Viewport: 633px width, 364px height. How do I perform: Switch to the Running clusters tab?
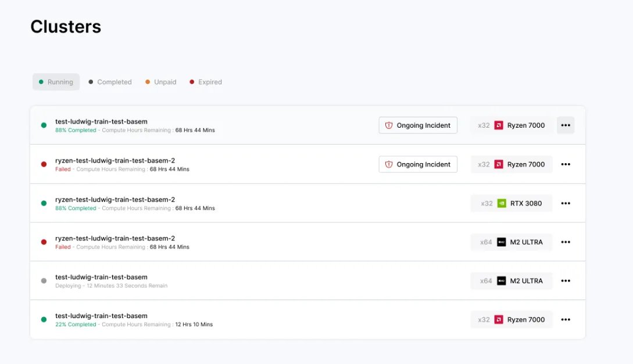[56, 82]
